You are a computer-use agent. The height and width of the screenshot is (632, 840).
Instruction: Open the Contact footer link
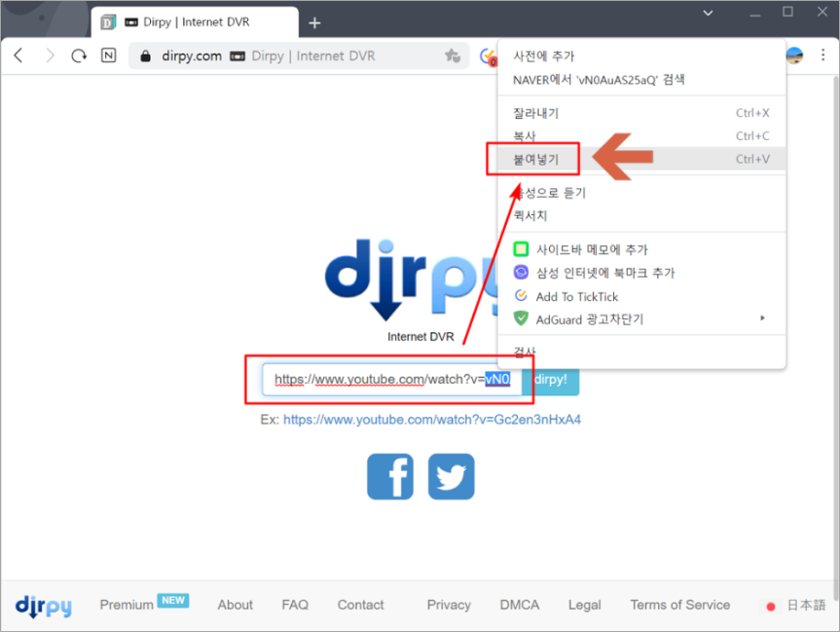tap(360, 605)
